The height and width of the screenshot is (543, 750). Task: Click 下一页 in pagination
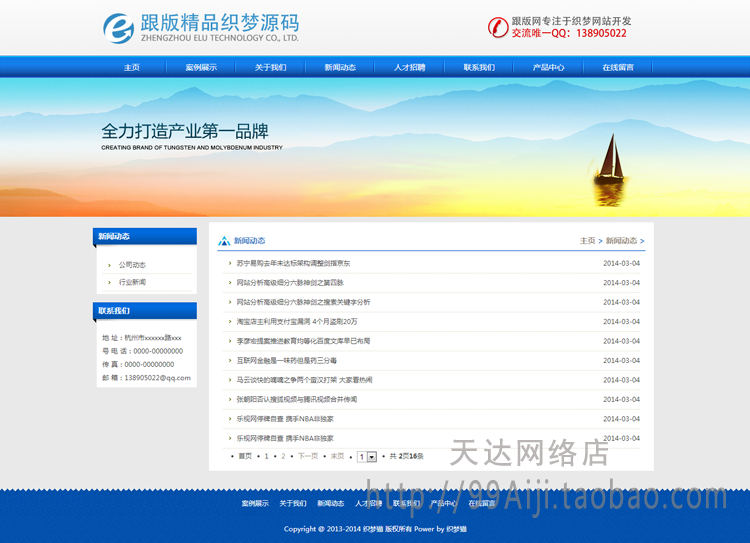tap(308, 456)
